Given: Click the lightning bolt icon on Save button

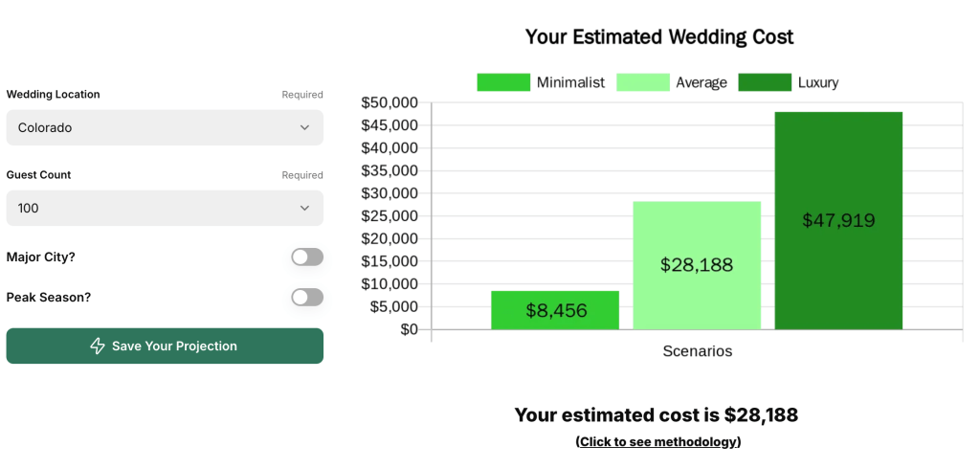Looking at the screenshot, I should (98, 346).
